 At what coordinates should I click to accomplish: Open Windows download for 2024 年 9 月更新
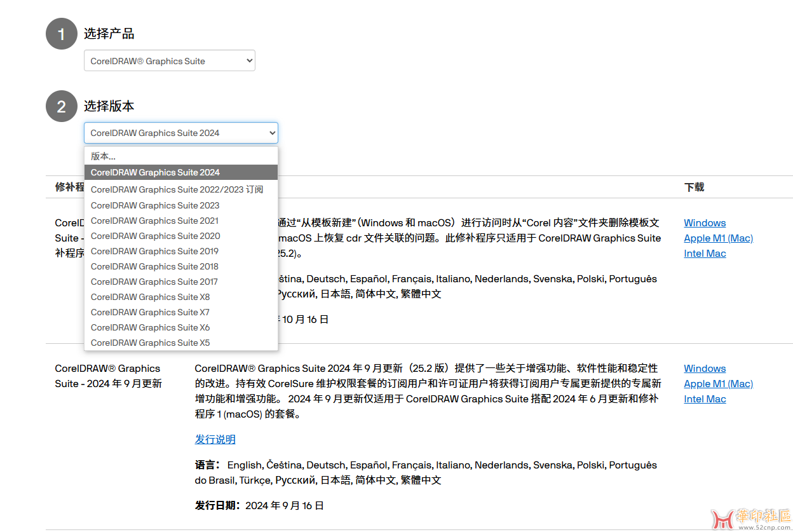click(x=705, y=369)
